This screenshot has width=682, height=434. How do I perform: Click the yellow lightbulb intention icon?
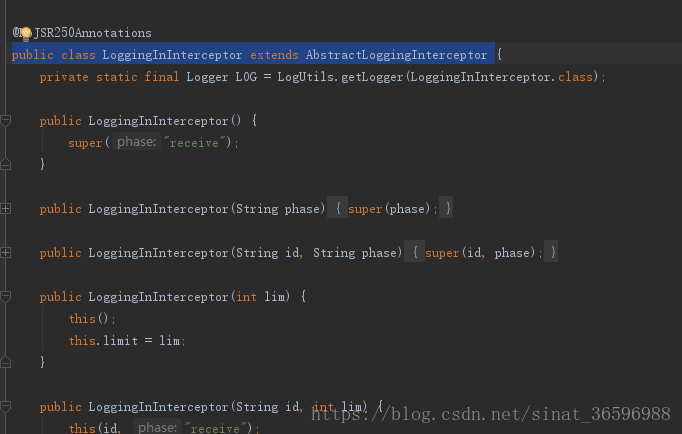26,33
